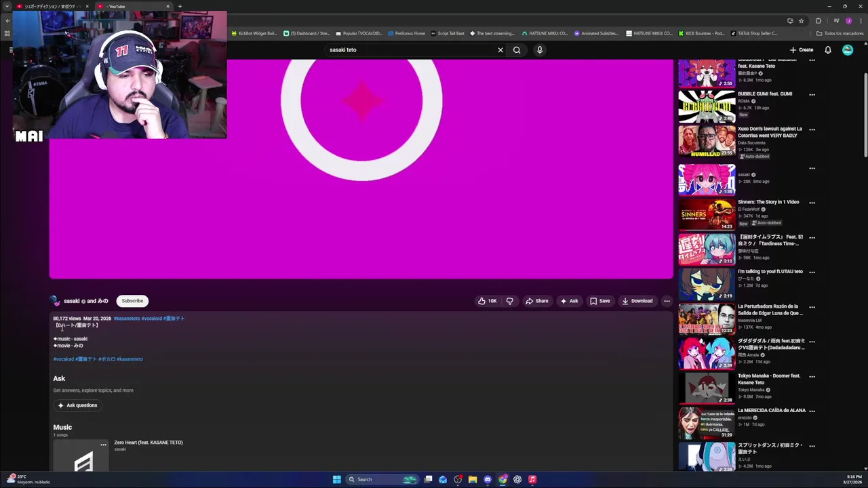
Task: Open the PreSonus: Home bookmark
Action: pos(406,33)
